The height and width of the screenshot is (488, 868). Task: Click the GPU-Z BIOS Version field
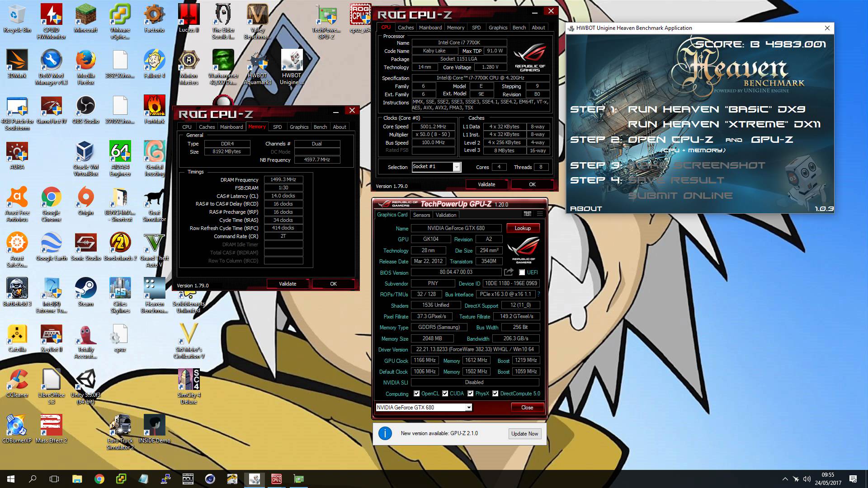[x=456, y=272]
